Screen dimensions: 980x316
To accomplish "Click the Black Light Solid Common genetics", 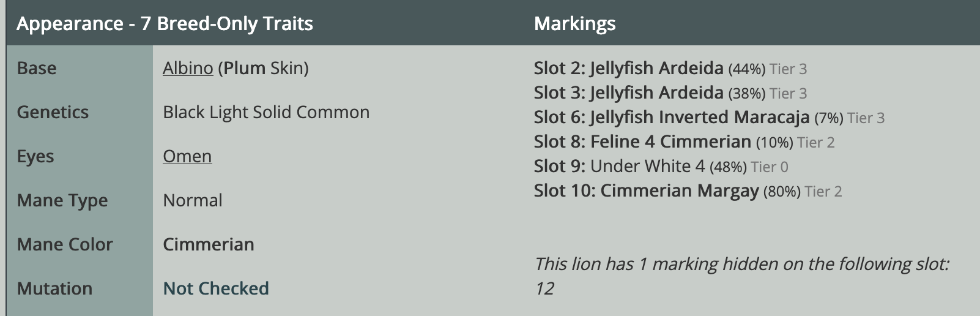I will 266,112.
